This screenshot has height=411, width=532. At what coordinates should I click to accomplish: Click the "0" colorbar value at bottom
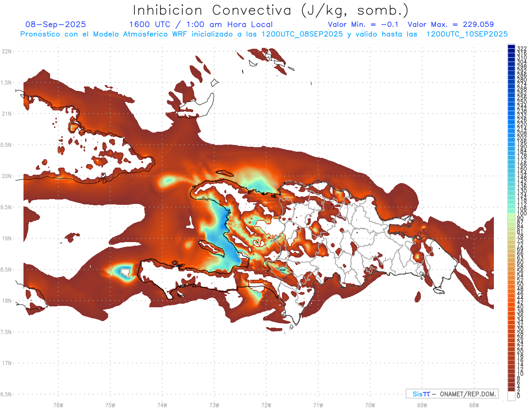click(519, 396)
